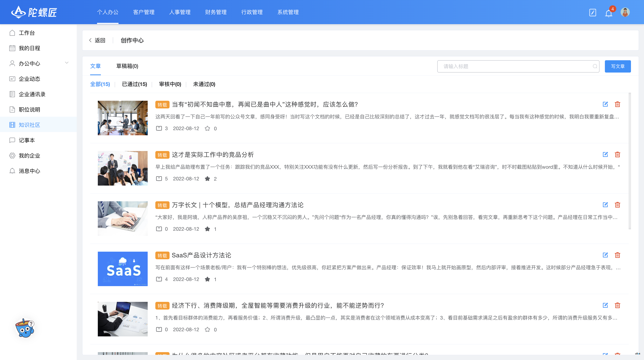Open article title 当有"初闻不知曲中意
Screen dimensions: 644x360
pyautogui.click(x=265, y=104)
